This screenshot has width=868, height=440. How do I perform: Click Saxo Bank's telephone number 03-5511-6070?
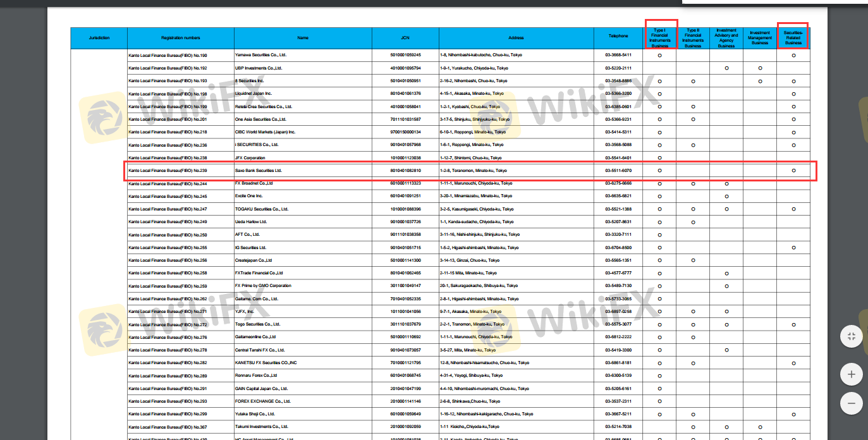[618, 171]
